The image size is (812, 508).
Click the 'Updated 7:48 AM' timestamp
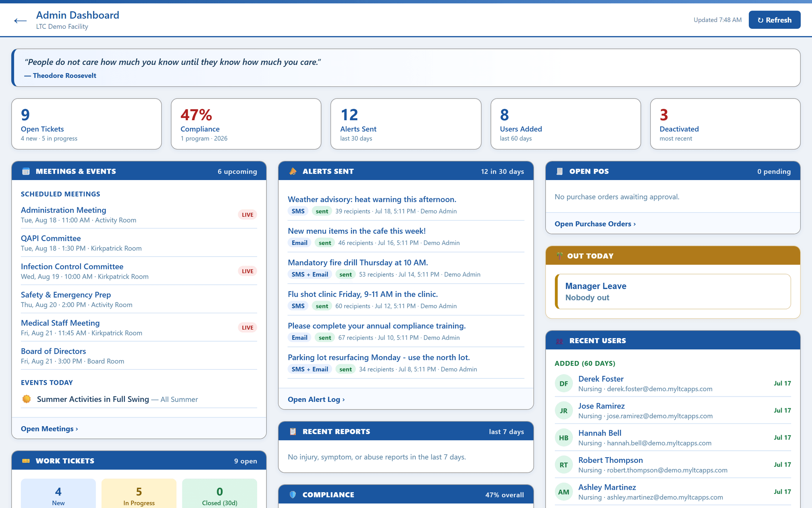point(717,20)
